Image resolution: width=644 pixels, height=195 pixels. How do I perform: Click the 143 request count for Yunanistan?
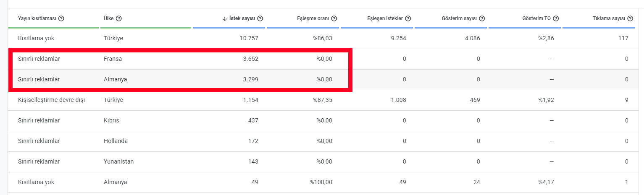click(253, 161)
